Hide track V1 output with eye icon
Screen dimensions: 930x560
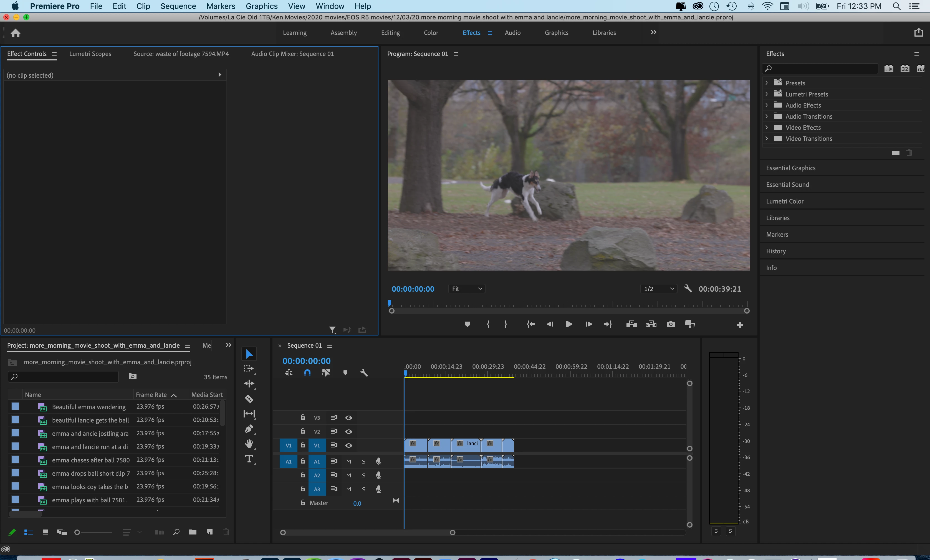point(349,445)
